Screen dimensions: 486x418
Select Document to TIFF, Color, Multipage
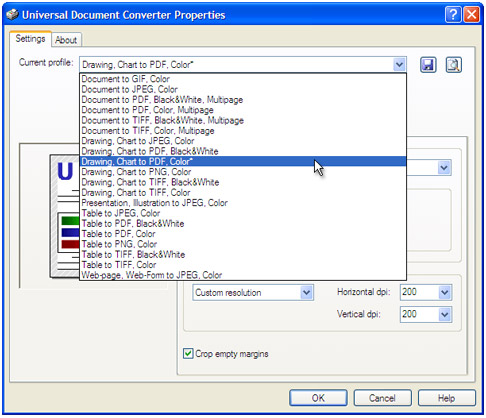(243, 131)
